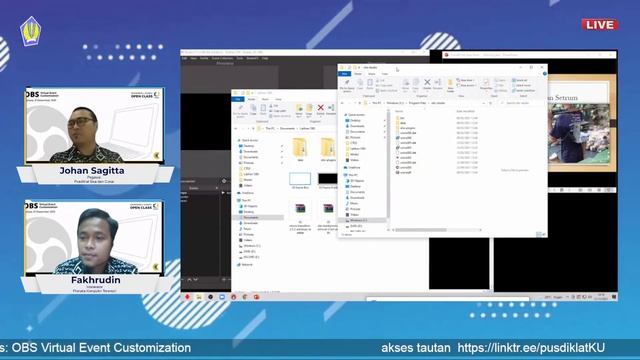Click Invert selection in obs-studio ribbon
The width and height of the screenshot is (640, 360).
[x=524, y=90]
